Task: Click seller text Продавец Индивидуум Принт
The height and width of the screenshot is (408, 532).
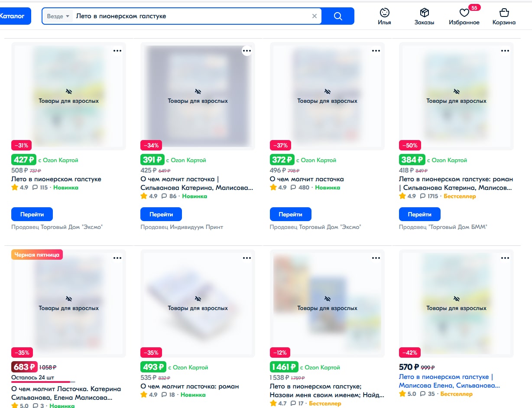Action: (182, 227)
